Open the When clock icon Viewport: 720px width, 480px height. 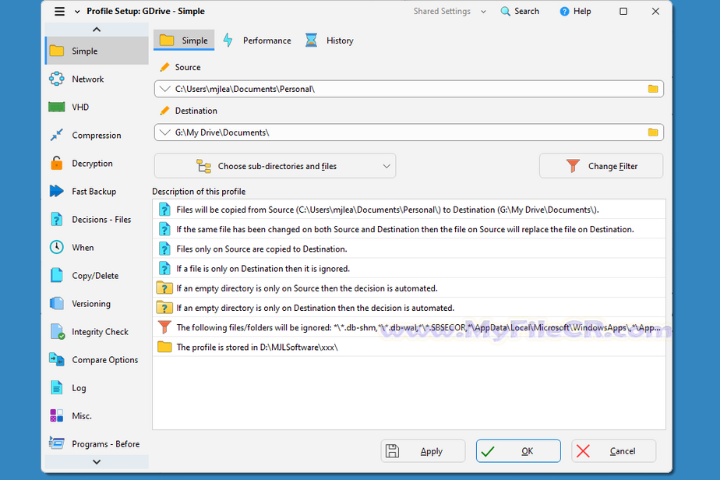(56, 247)
